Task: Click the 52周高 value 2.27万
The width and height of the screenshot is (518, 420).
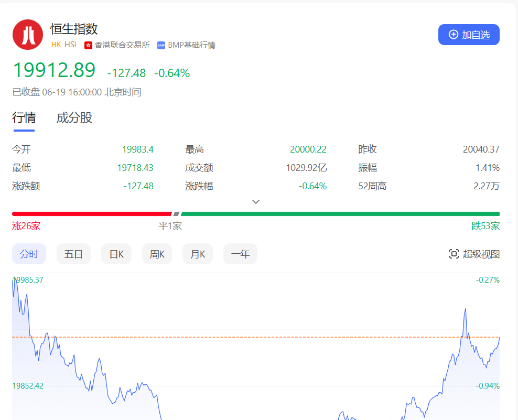Action: pyautogui.click(x=487, y=186)
